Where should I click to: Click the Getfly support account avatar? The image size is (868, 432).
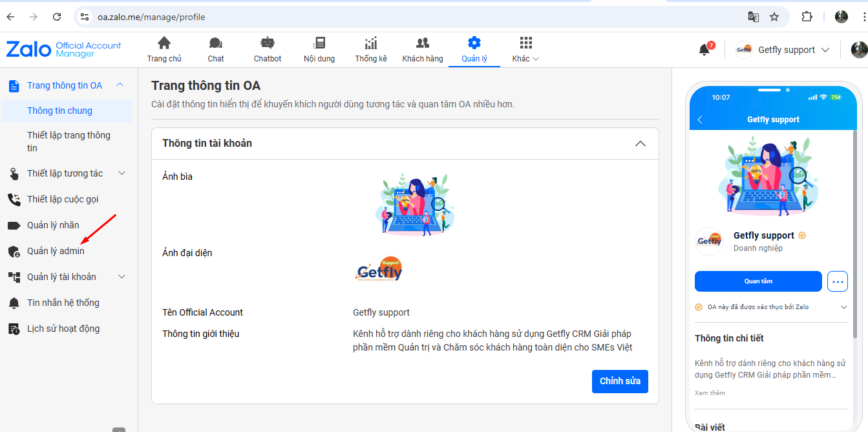point(744,50)
